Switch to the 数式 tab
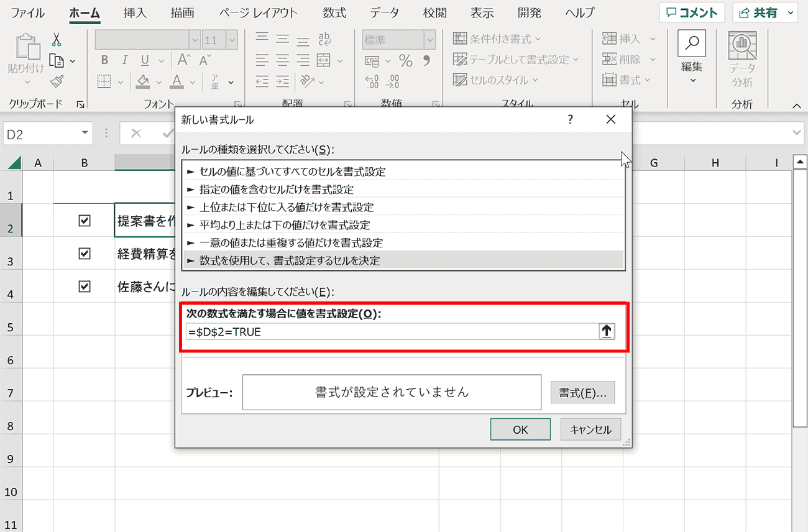 334,12
